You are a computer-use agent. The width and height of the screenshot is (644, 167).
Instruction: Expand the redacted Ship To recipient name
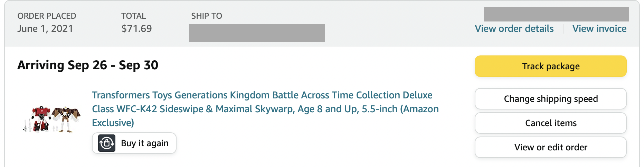coord(256,33)
